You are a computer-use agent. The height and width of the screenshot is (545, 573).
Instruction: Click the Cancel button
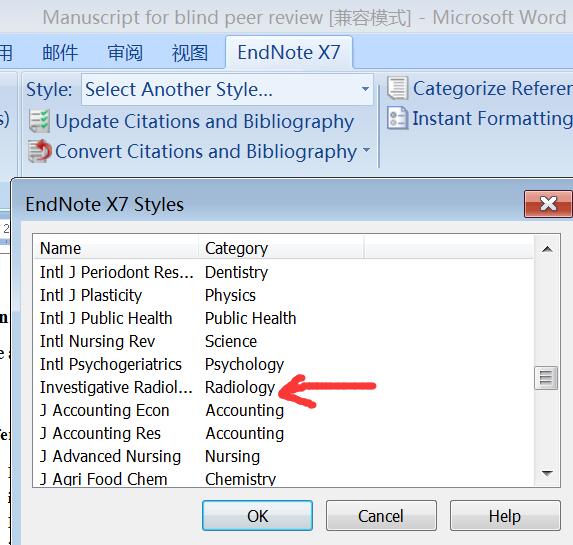tap(381, 515)
